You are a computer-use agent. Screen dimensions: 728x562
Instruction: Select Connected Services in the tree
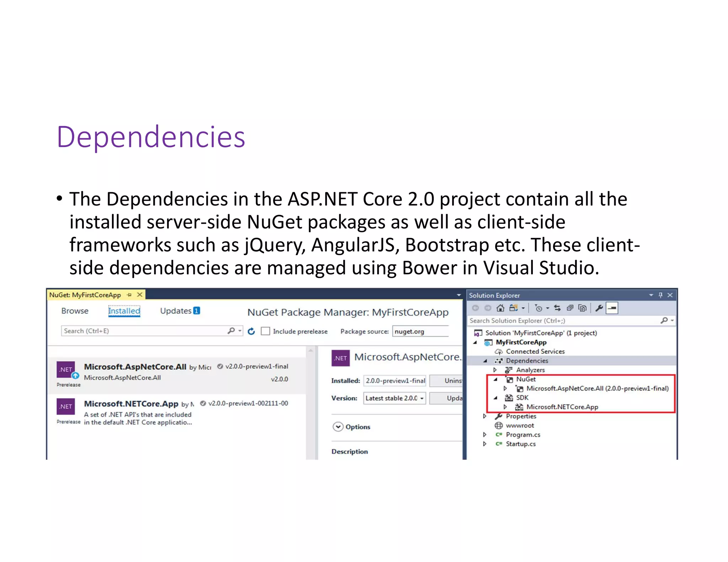coord(535,351)
